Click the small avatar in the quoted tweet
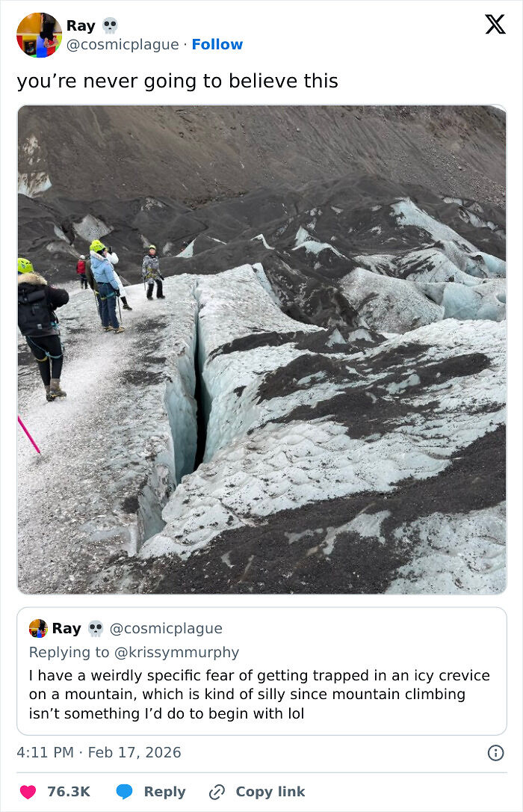This screenshot has width=523, height=812. (x=38, y=628)
